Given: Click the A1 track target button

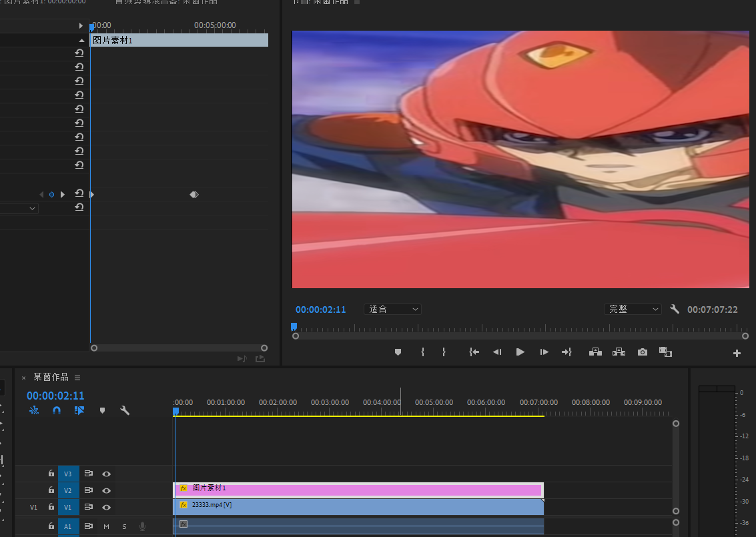Looking at the screenshot, I should (68, 526).
